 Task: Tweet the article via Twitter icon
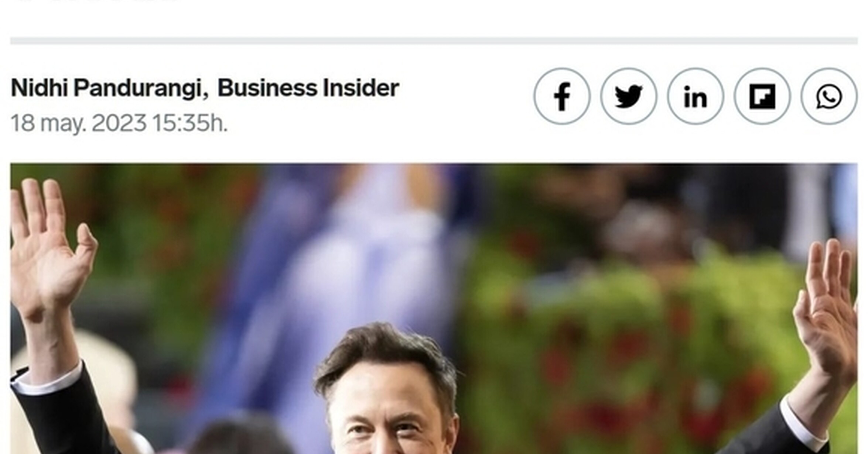[629, 96]
